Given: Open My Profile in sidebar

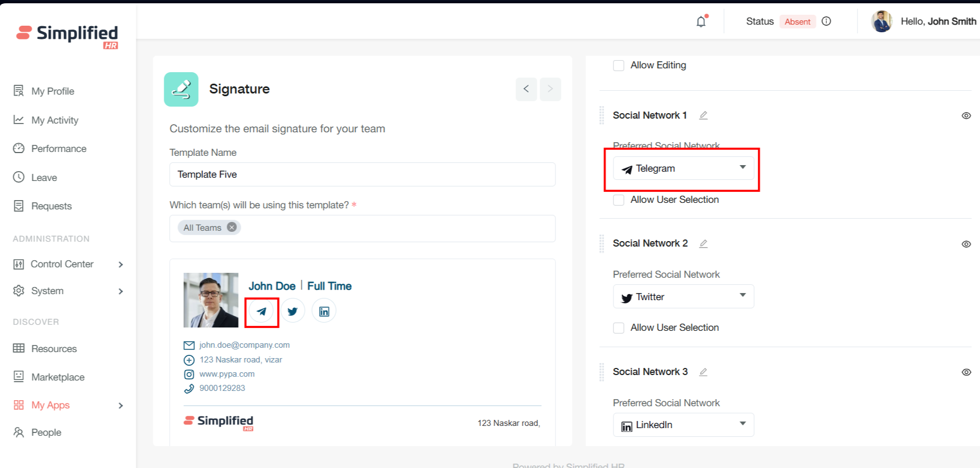Looking at the screenshot, I should 53,91.
